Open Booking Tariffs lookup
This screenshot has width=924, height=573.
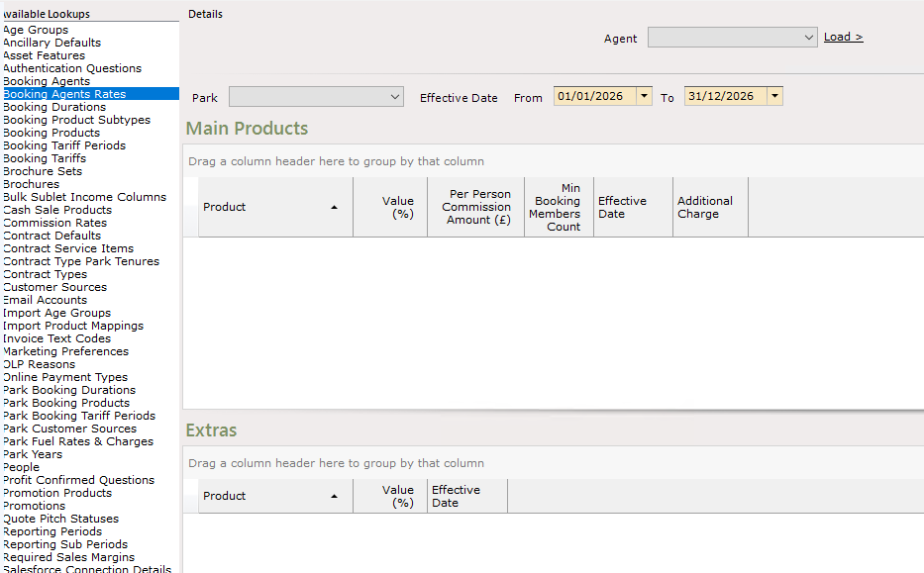point(45,158)
